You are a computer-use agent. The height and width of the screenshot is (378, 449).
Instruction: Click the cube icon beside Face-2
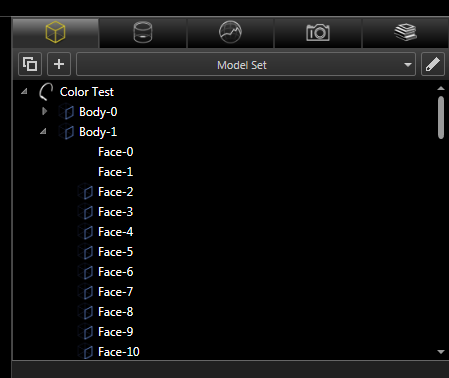pos(86,192)
